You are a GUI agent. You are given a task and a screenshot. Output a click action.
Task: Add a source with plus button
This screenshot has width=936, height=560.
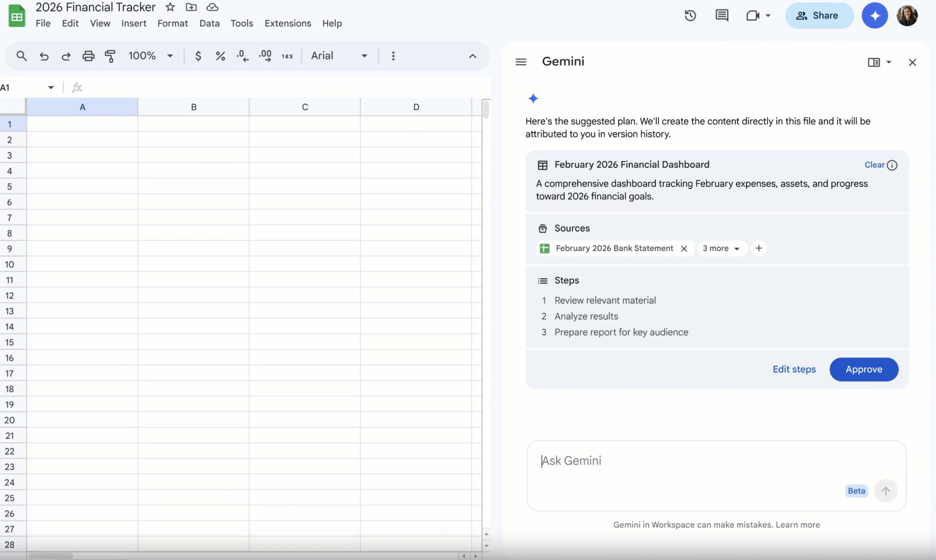point(759,248)
